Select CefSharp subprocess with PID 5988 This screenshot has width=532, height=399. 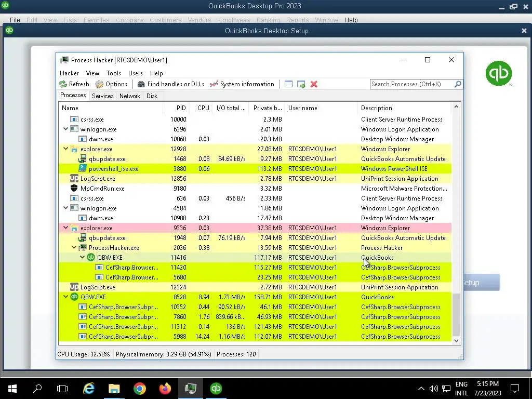[x=255, y=337]
